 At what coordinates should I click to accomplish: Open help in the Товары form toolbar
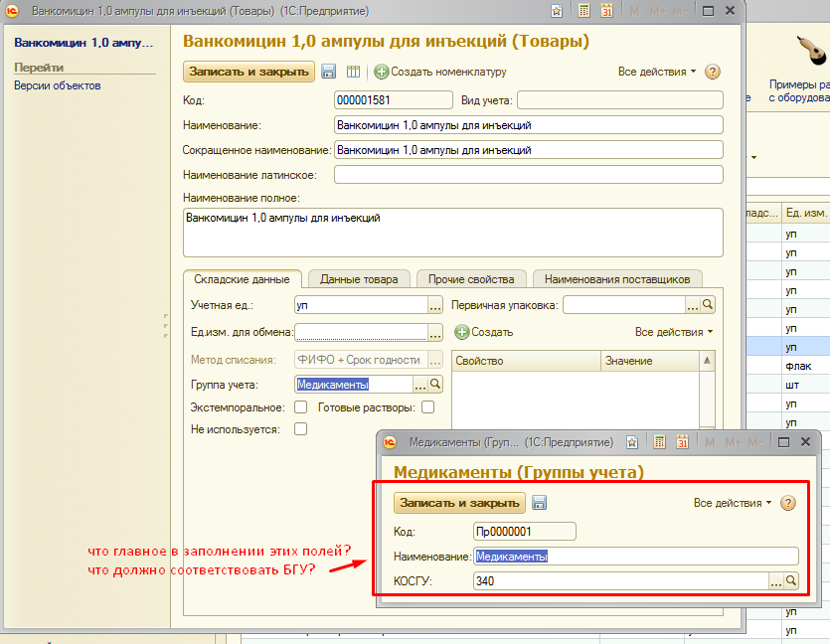(712, 72)
